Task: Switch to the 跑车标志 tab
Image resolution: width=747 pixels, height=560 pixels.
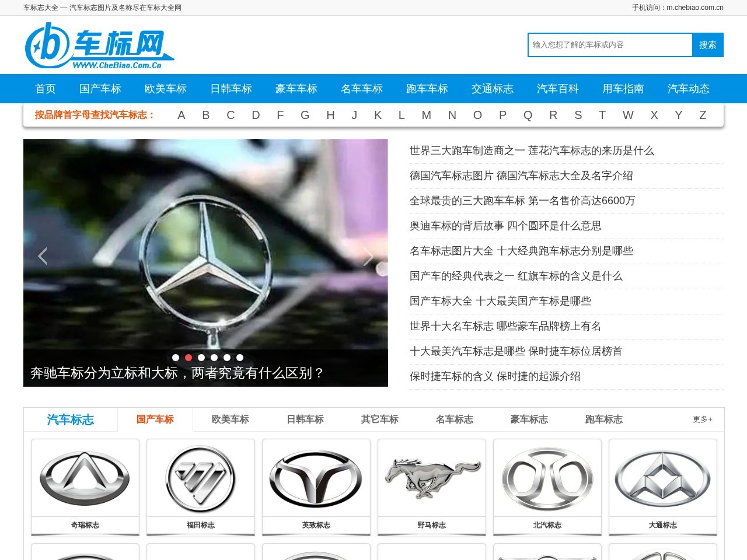Action: (x=604, y=419)
